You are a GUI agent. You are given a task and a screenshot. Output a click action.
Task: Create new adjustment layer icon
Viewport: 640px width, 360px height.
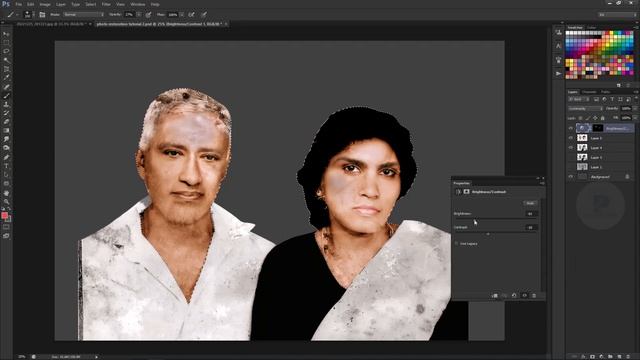click(601, 356)
